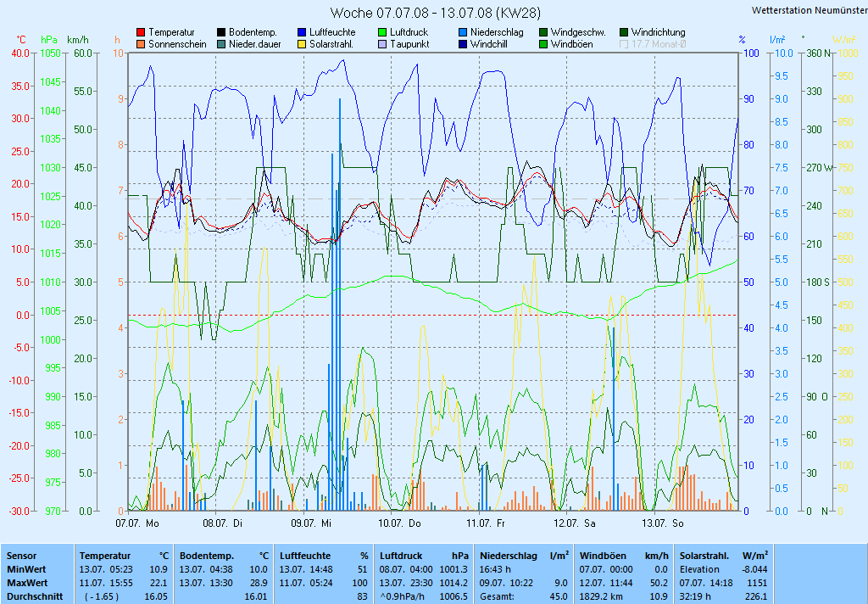Select the 09.07. Mi date label
Screen dimensions: 868x604
[x=320, y=523]
